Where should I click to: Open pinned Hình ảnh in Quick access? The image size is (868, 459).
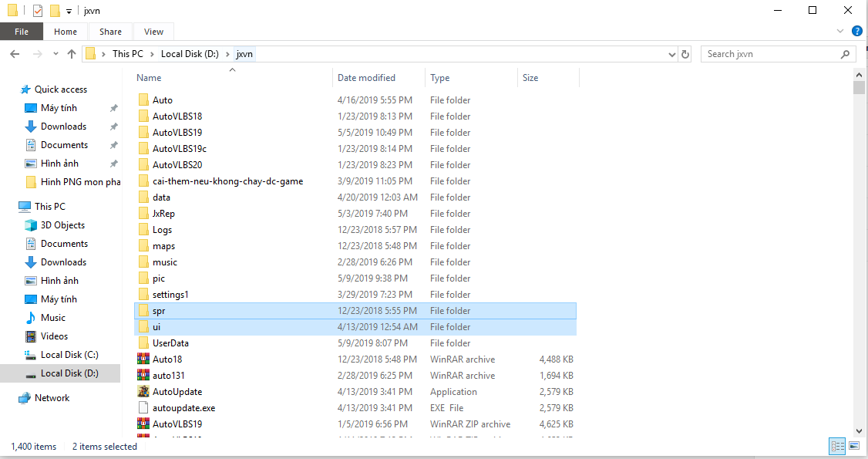click(59, 164)
